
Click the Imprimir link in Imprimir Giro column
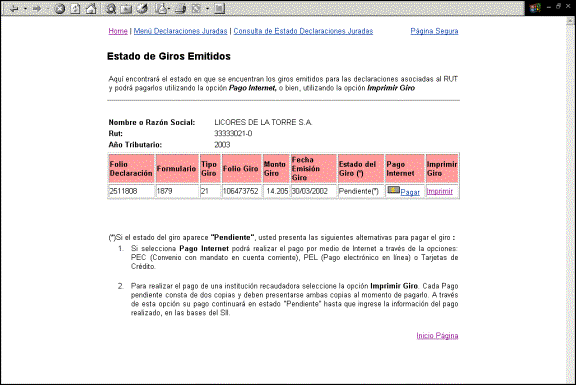point(439,191)
